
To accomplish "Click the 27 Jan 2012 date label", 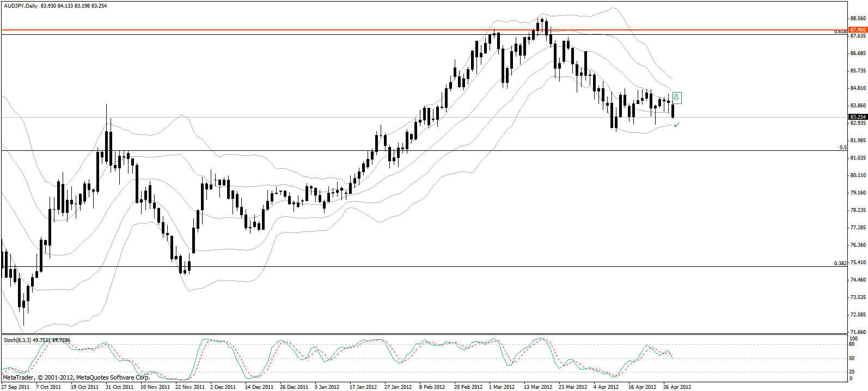I will [x=398, y=387].
